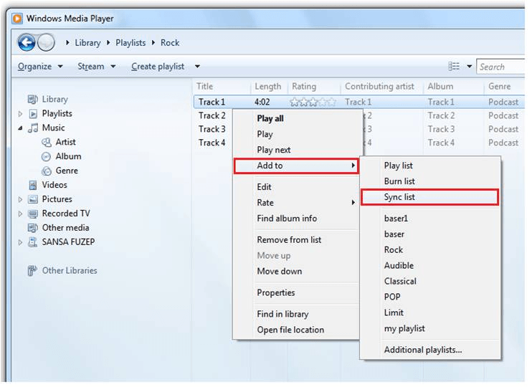Viewport: 532px width, 392px height.
Task: Click Rock in the breadcrumb path
Action: (170, 43)
